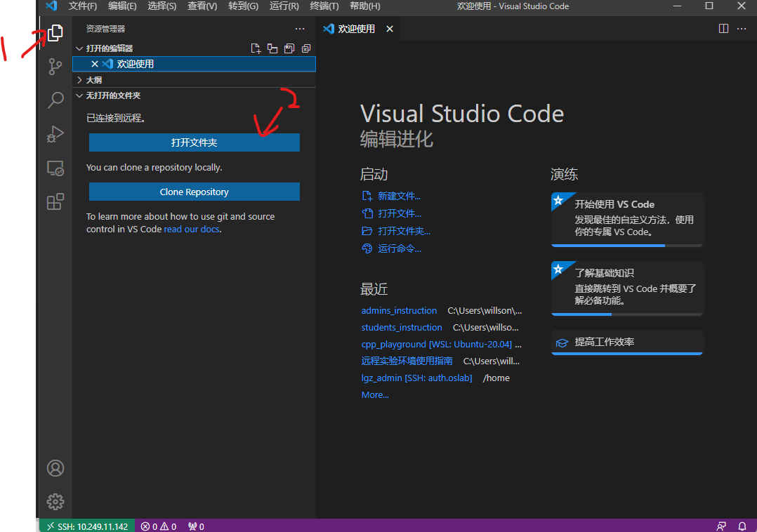The width and height of the screenshot is (757, 532).
Task: Open the Explorer view in activity bar
Action: point(55,33)
